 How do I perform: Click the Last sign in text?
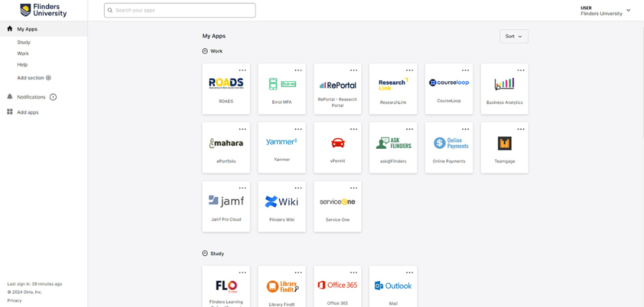[x=35, y=284]
